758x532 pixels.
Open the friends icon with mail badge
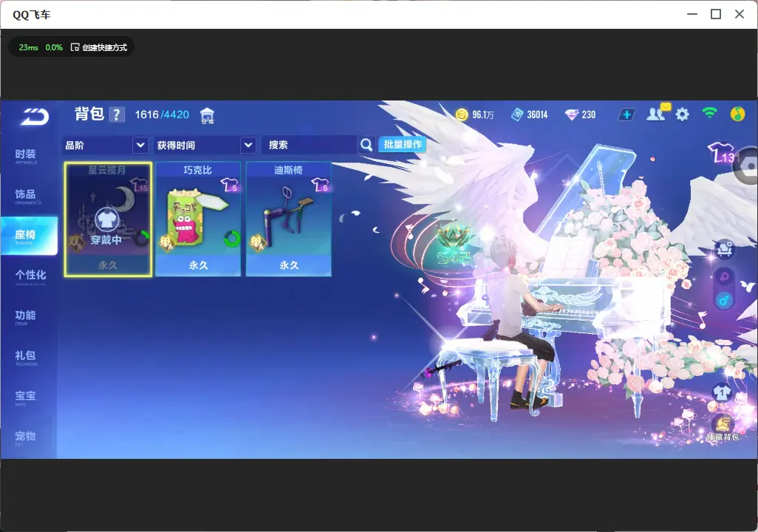(657, 113)
